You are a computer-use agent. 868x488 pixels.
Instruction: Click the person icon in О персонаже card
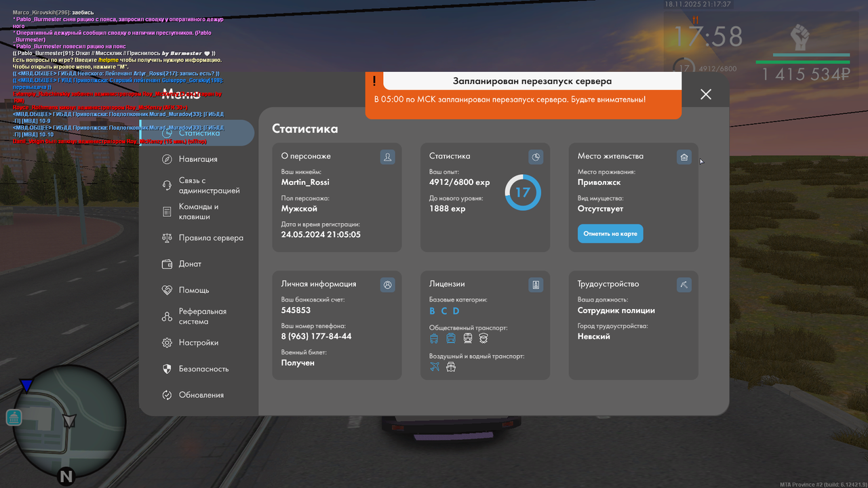click(x=388, y=157)
